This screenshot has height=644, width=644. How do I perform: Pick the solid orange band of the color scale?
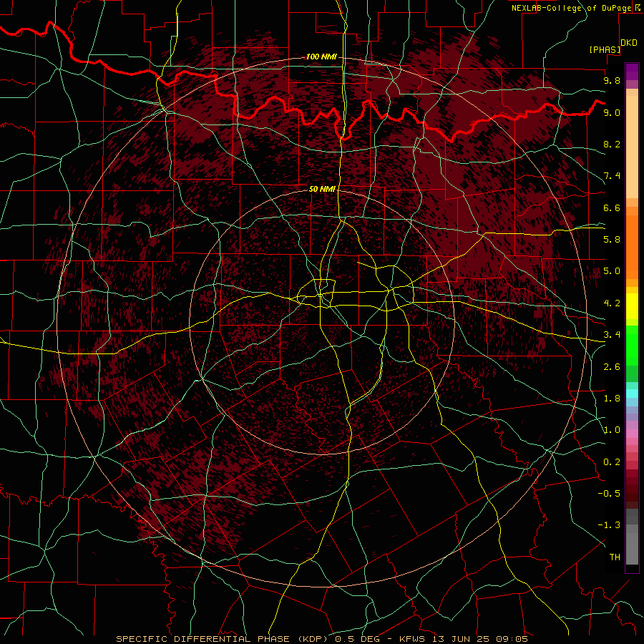(632, 246)
